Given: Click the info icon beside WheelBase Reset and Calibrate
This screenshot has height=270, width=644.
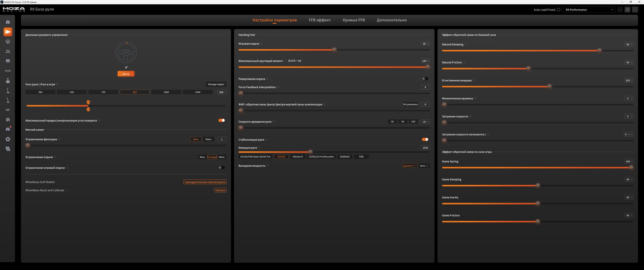Looking at the screenshot, I should point(66,190).
